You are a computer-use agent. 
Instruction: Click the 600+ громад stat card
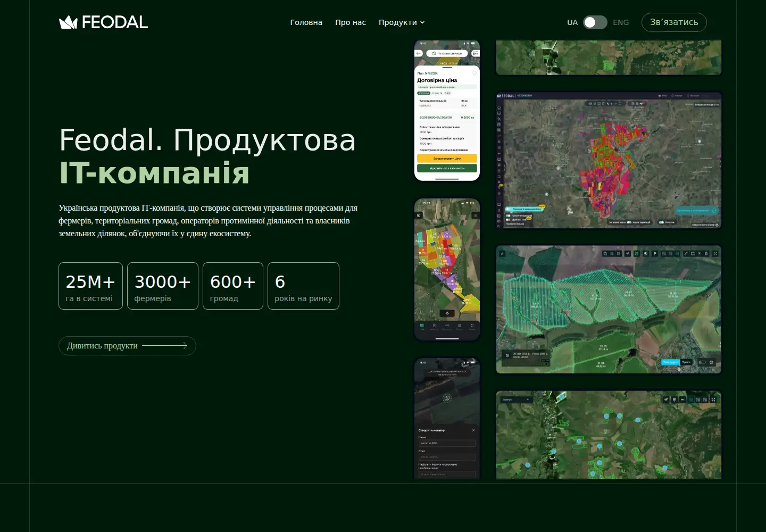(233, 286)
